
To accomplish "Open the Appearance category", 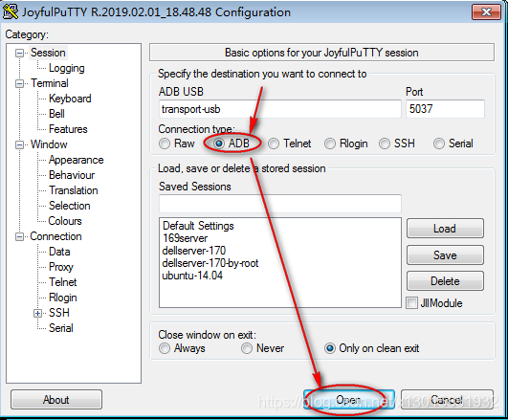I will [x=77, y=160].
